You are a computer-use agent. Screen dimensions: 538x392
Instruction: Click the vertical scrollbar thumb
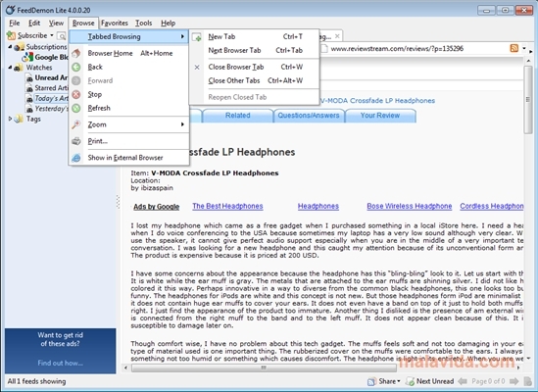pos(528,100)
